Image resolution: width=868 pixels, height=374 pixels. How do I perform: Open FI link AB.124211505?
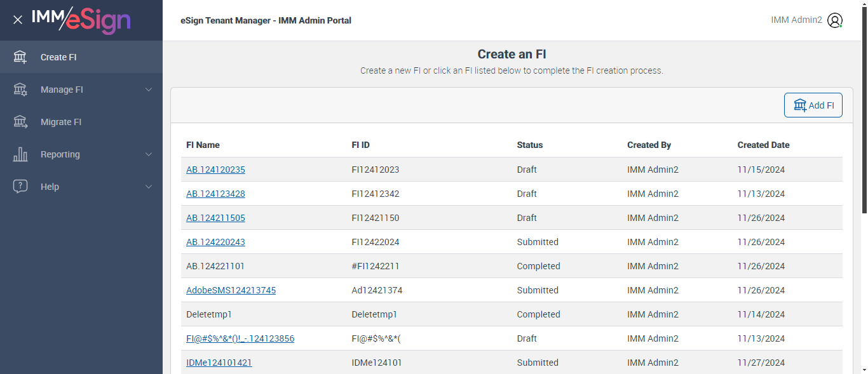pyautogui.click(x=215, y=218)
